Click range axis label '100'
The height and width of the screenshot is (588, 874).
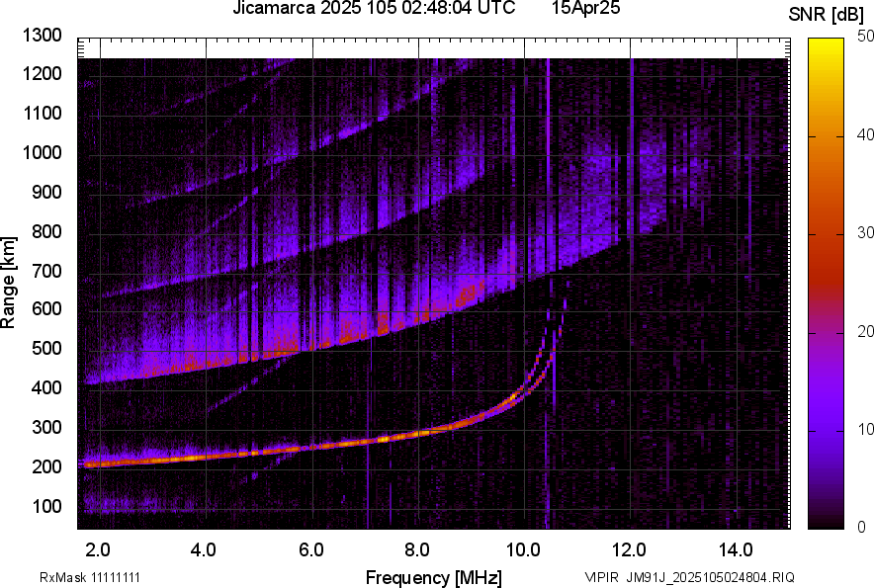pyautogui.click(x=46, y=506)
